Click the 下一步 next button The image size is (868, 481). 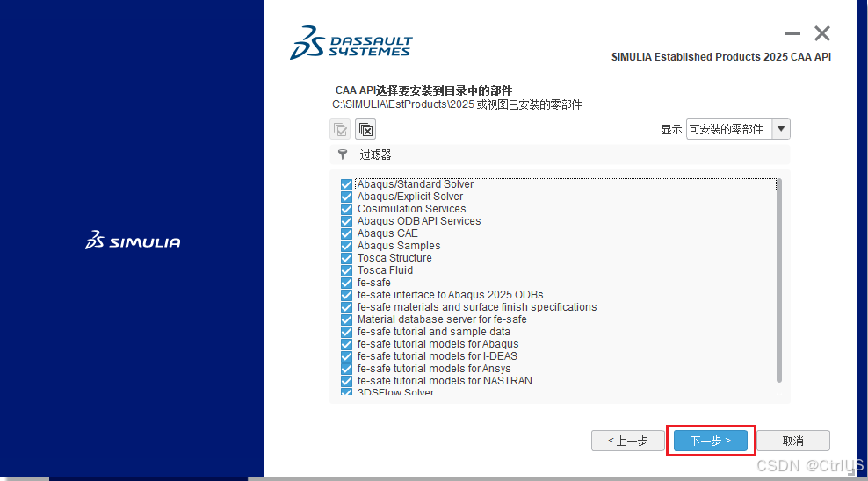point(711,441)
